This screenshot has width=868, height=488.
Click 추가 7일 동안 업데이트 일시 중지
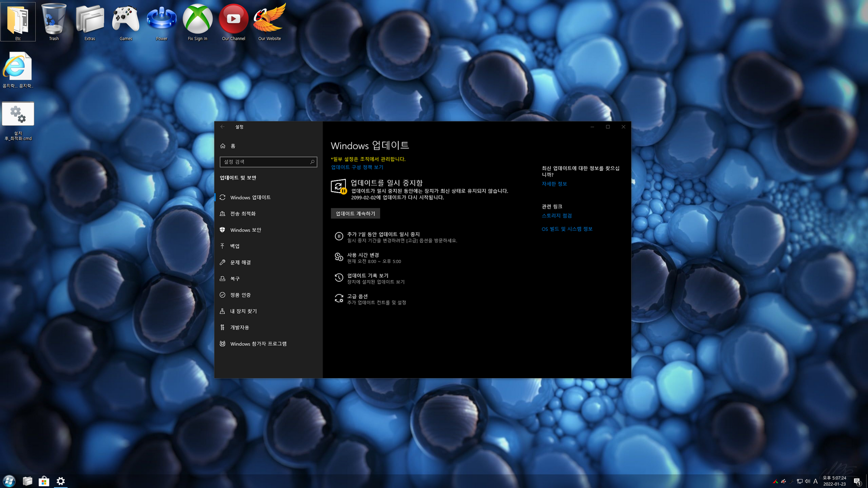pos(396,237)
